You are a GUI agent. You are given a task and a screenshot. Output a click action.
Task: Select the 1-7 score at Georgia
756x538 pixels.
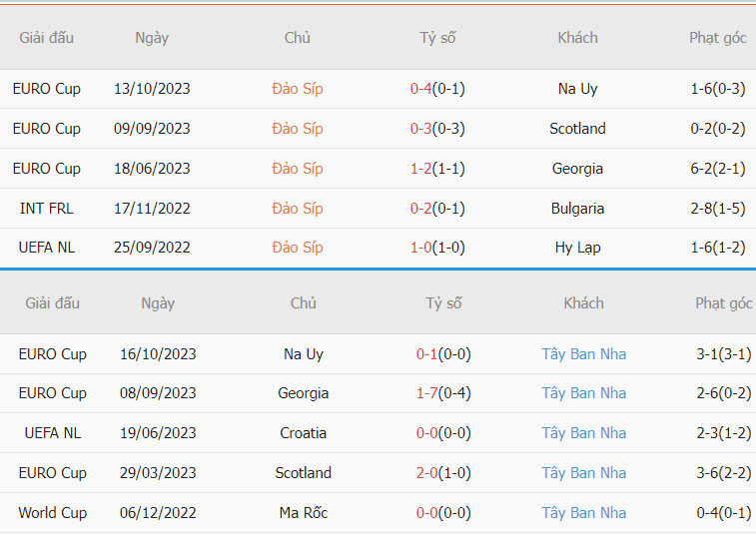click(x=426, y=393)
